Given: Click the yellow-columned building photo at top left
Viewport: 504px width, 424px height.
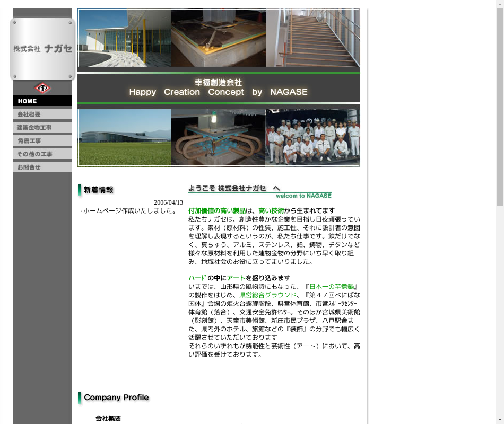Looking at the screenshot, I should coord(125,38).
